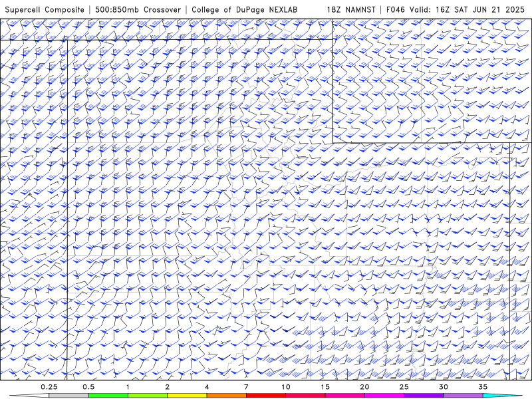The image size is (532, 399).
Task: Click the legend value 7
Action: click(x=246, y=387)
